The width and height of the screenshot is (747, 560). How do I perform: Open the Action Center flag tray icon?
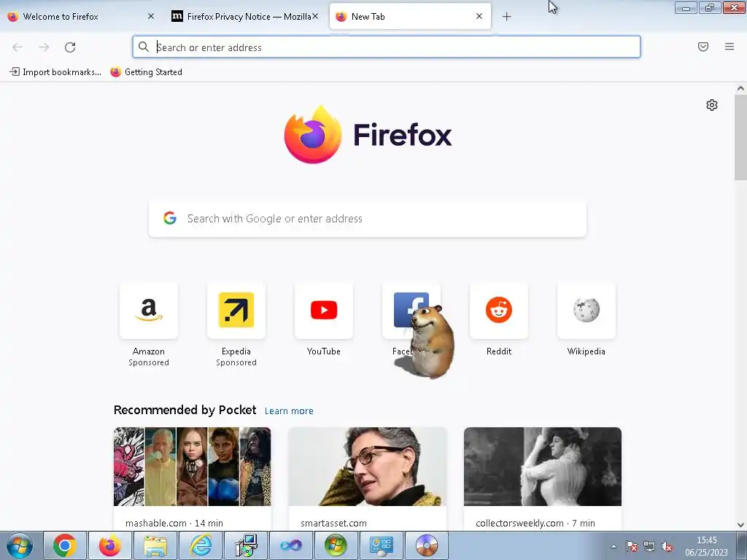pos(631,547)
